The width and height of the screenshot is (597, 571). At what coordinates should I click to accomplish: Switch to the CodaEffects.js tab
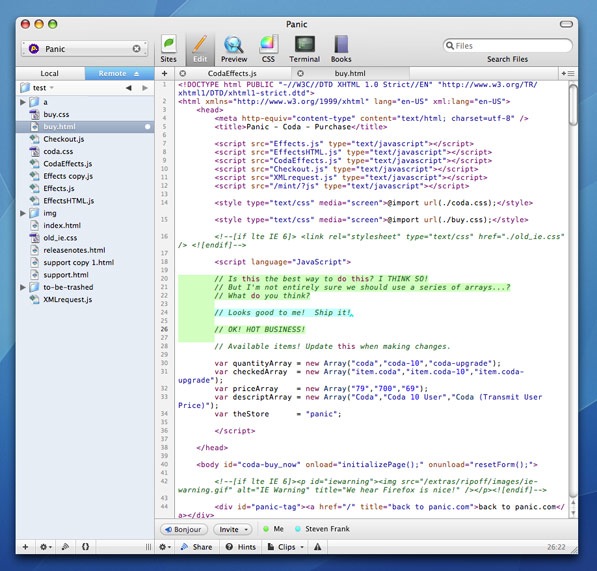point(232,73)
